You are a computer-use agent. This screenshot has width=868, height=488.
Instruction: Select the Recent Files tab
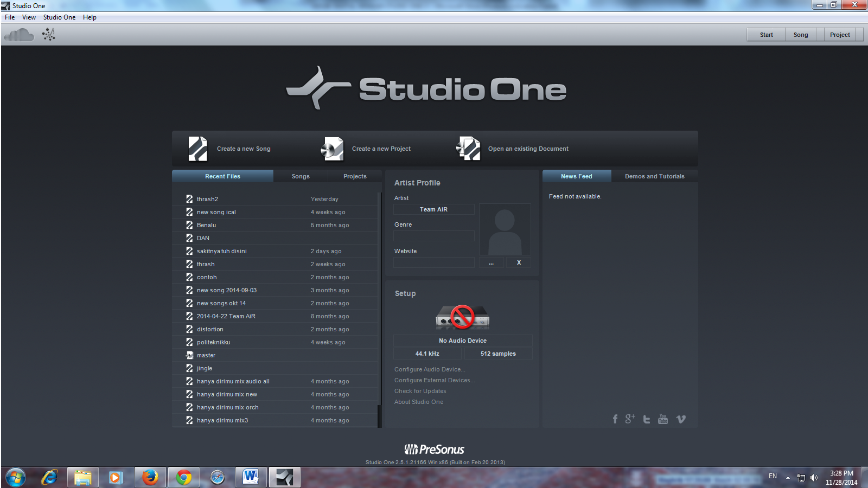(222, 176)
